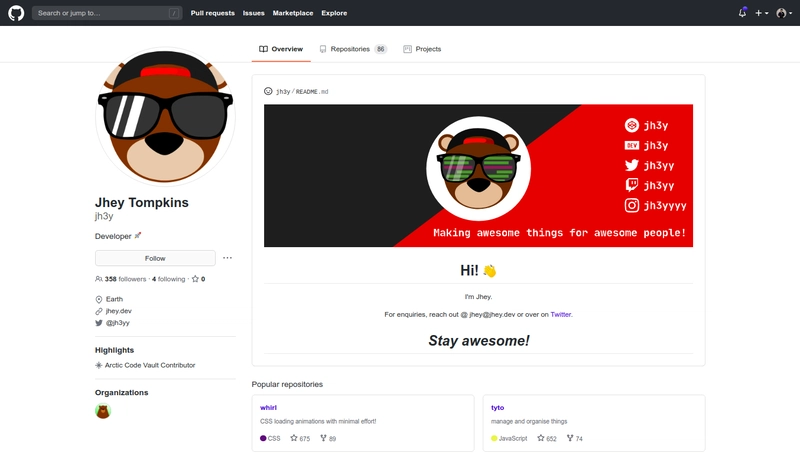Viewport: 800px width, 453px height.
Task: Click the Earth location text
Action: click(114, 299)
